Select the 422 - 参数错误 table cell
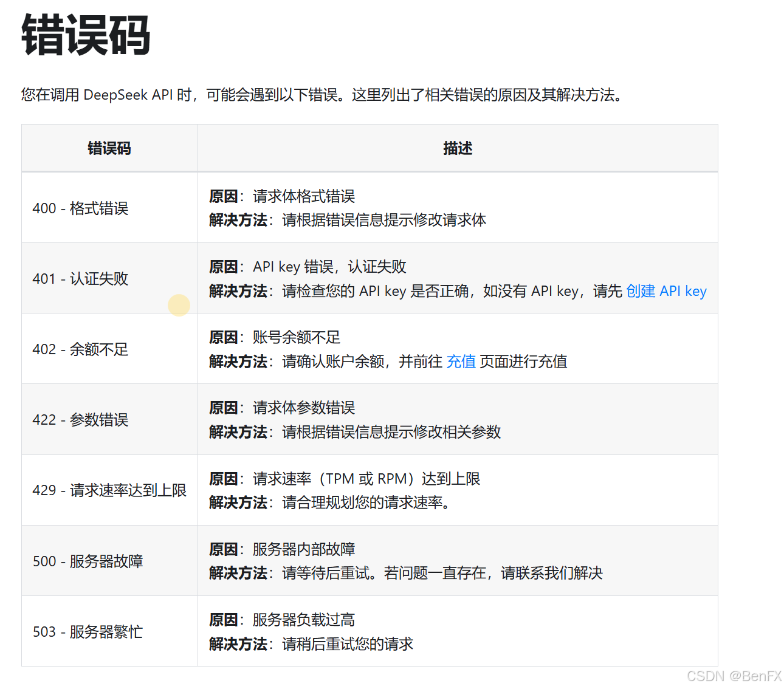 click(x=80, y=419)
